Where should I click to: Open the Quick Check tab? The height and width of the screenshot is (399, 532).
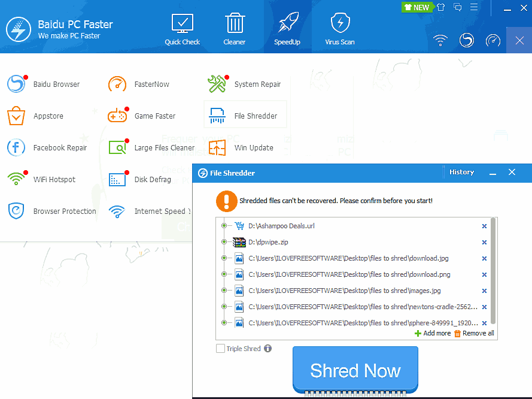tap(182, 29)
